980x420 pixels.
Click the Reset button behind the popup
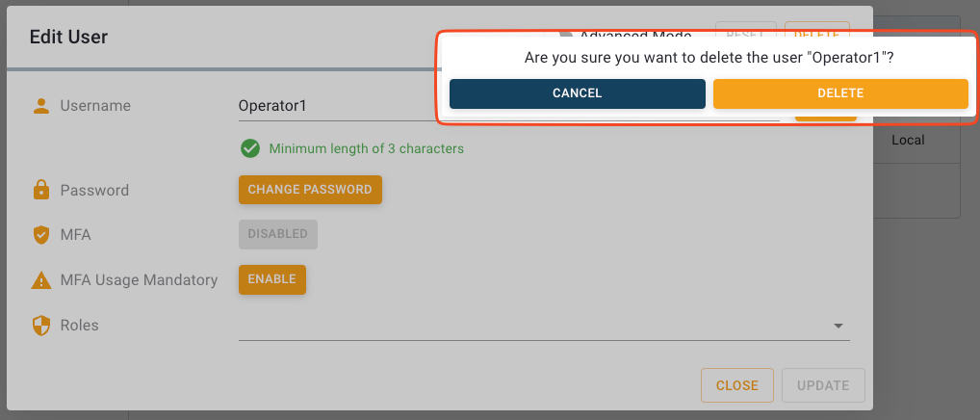click(746, 29)
